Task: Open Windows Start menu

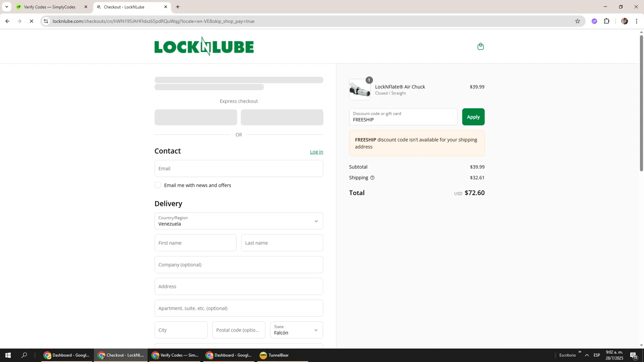Action: [x=7, y=355]
